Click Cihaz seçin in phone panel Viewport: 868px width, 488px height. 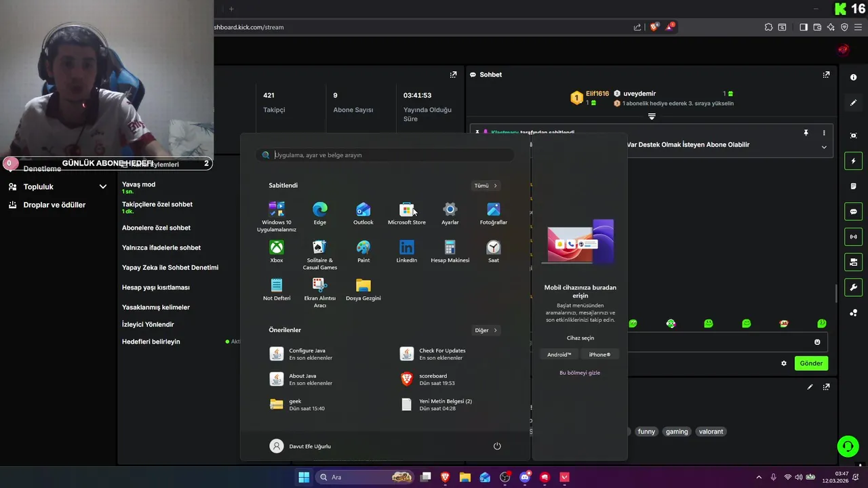point(580,338)
